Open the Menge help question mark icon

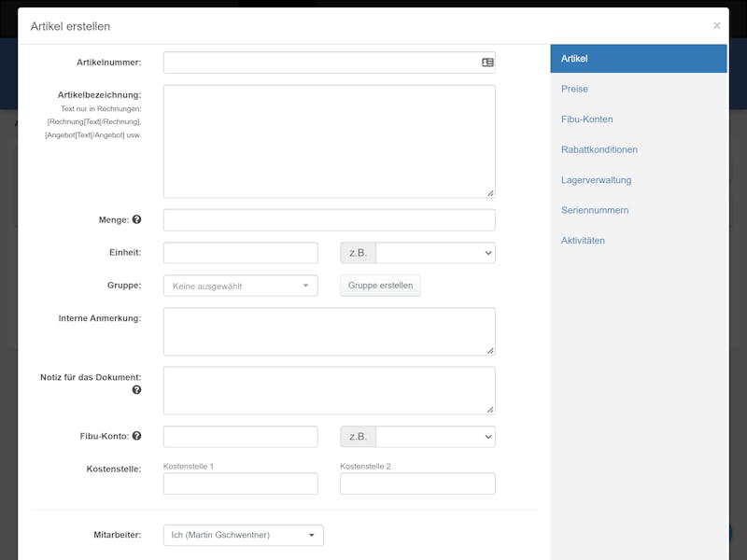click(136, 219)
